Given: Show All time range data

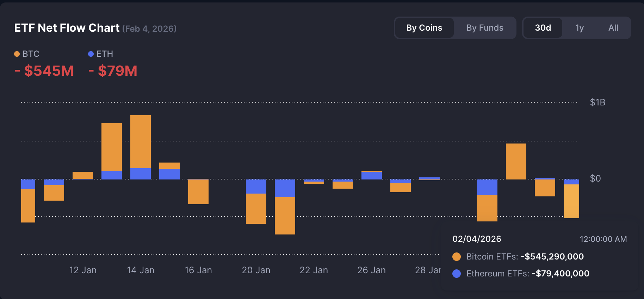Looking at the screenshot, I should point(613,28).
